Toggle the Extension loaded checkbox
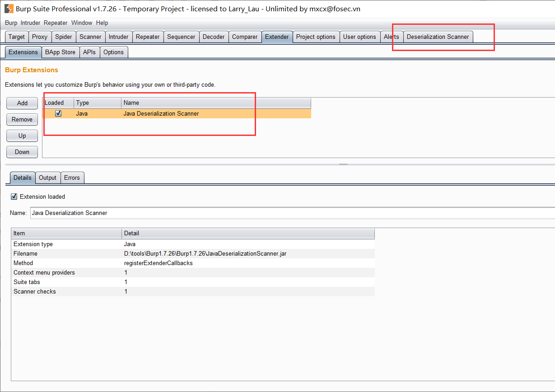Image resolution: width=555 pixels, height=392 pixels. 14,196
